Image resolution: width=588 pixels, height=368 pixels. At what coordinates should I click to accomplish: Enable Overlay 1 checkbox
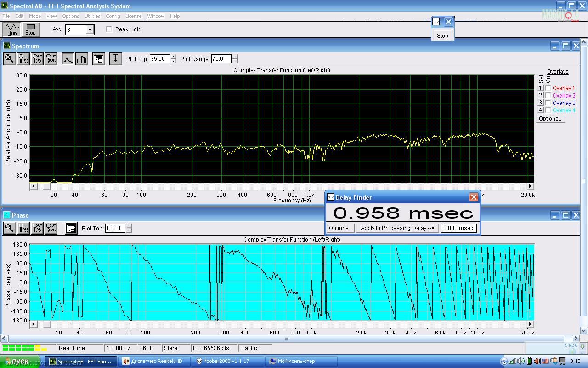(x=548, y=88)
